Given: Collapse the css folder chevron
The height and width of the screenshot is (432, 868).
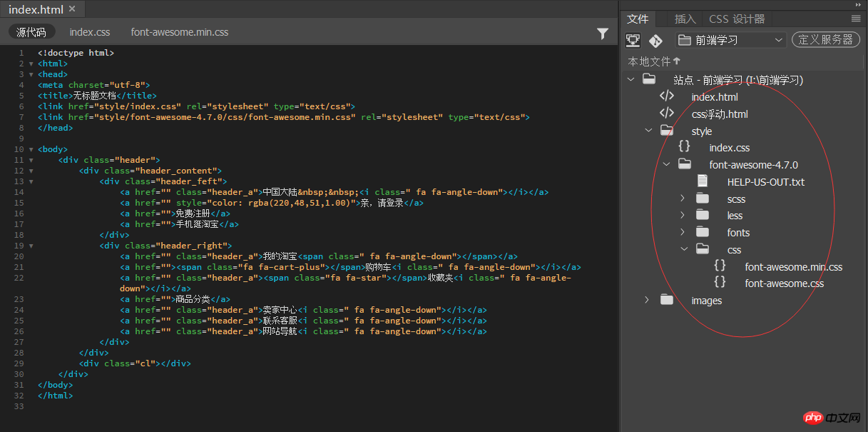Looking at the screenshot, I should (x=684, y=249).
